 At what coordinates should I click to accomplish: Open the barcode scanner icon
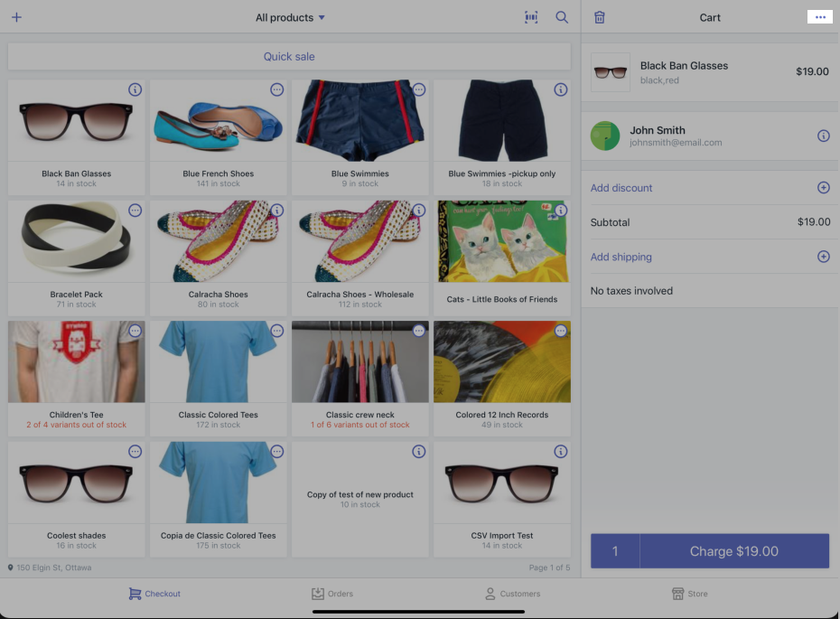tap(532, 17)
